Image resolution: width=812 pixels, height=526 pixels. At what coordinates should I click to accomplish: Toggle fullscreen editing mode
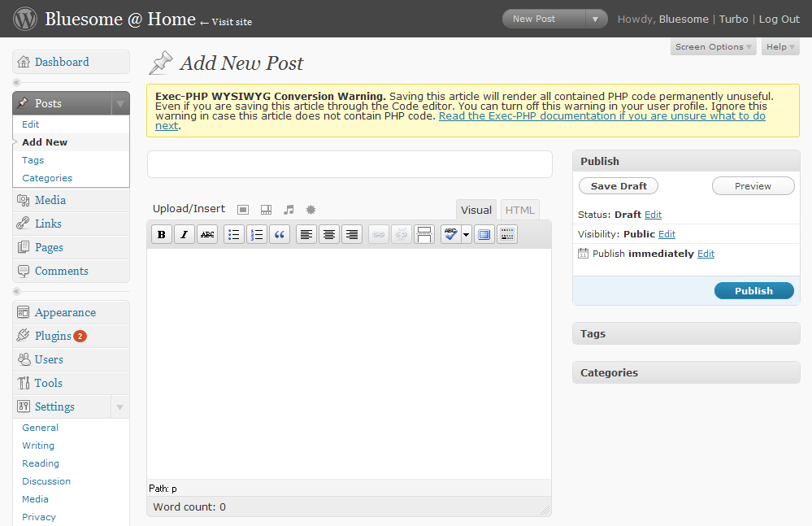pos(484,235)
